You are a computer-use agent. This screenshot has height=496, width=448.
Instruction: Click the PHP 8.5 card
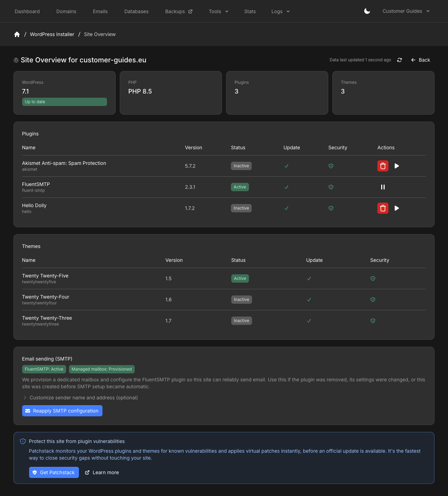(171, 93)
